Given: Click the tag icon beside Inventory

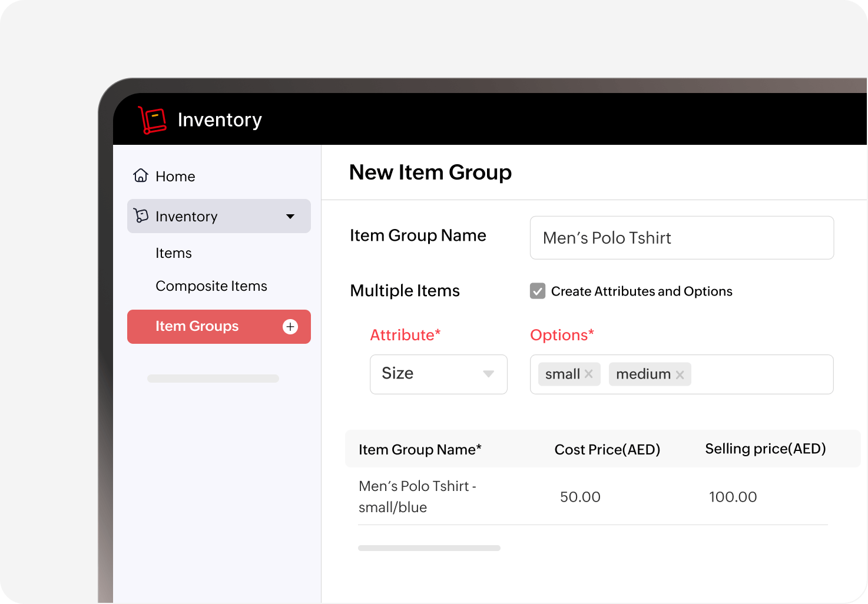Looking at the screenshot, I should [142, 216].
